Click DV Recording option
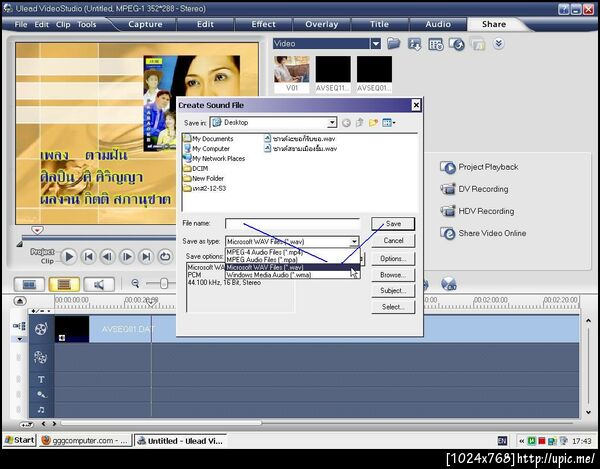Screen dimensions: 600x469 (474, 189)
